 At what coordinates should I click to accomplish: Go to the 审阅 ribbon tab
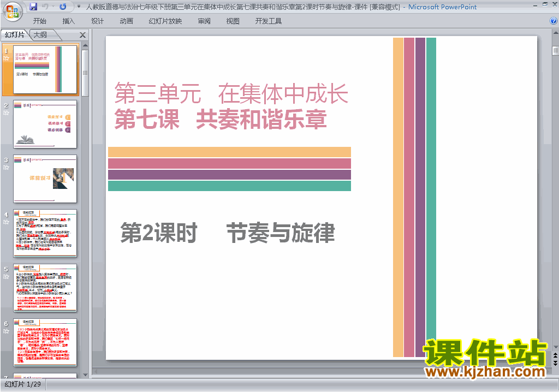pos(204,21)
